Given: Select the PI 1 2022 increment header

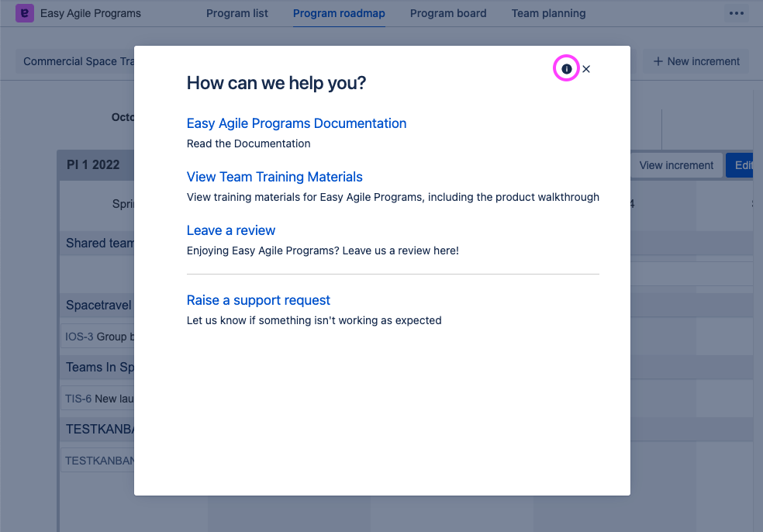Looking at the screenshot, I should pyautogui.click(x=94, y=165).
